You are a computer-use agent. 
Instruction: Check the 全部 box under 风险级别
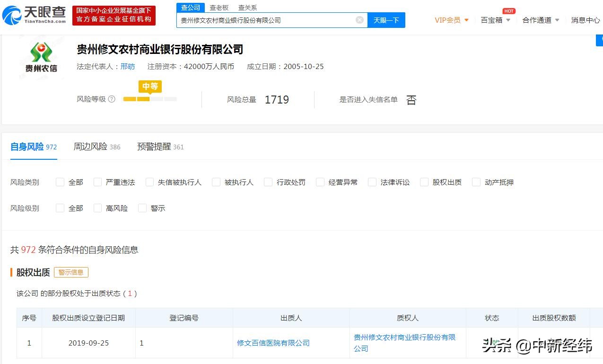point(60,208)
